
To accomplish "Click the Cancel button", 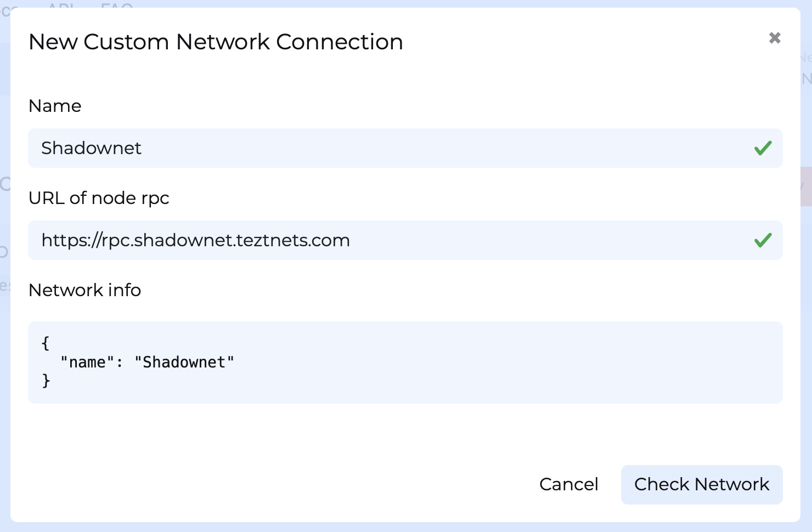I will [x=568, y=484].
